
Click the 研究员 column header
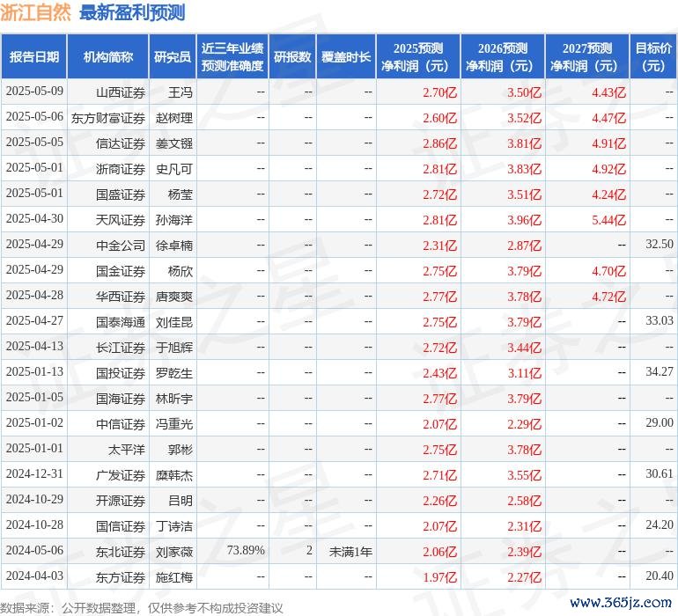click(172, 57)
